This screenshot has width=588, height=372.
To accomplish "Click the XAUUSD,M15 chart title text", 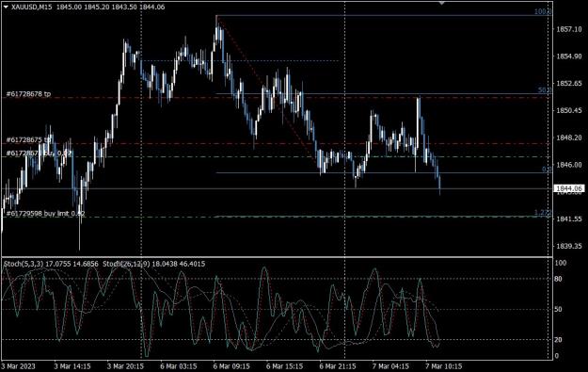I will 32,7.
